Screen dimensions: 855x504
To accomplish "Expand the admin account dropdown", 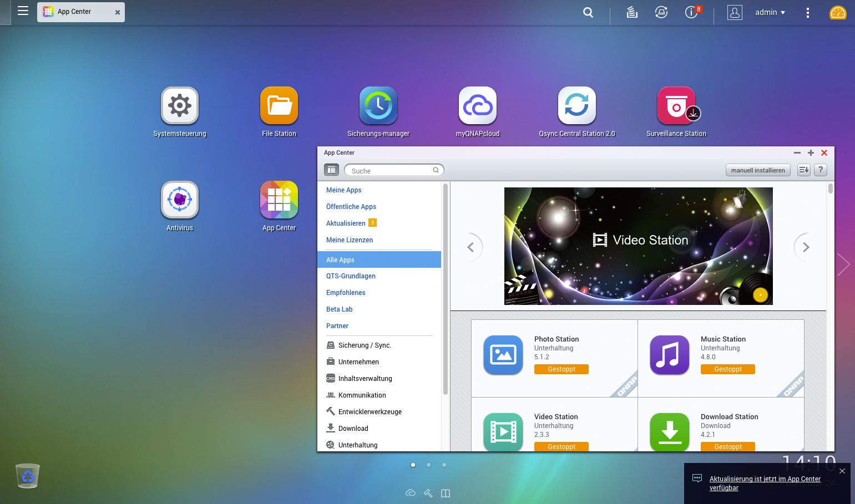I will point(770,12).
